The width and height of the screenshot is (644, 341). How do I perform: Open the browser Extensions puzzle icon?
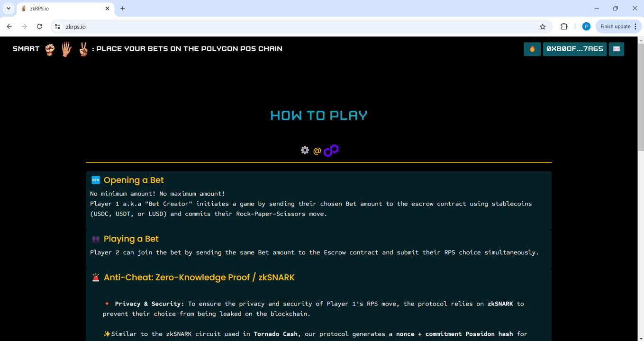coord(564,27)
